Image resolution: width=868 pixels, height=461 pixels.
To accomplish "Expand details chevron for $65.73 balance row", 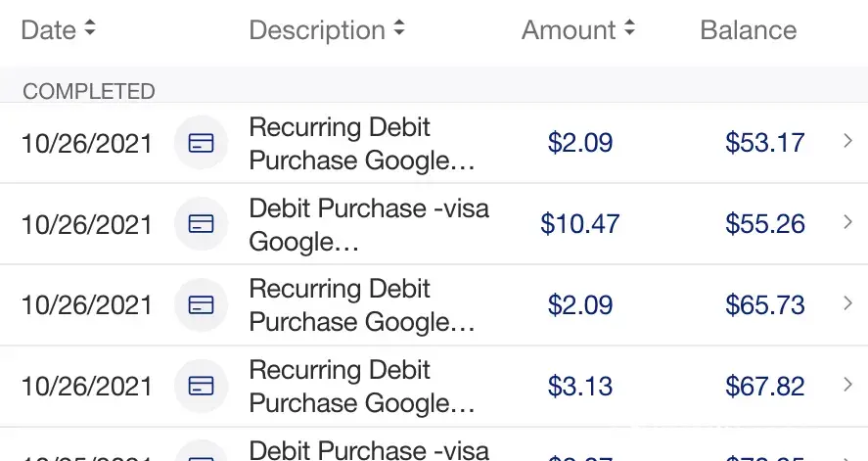I will (848, 303).
